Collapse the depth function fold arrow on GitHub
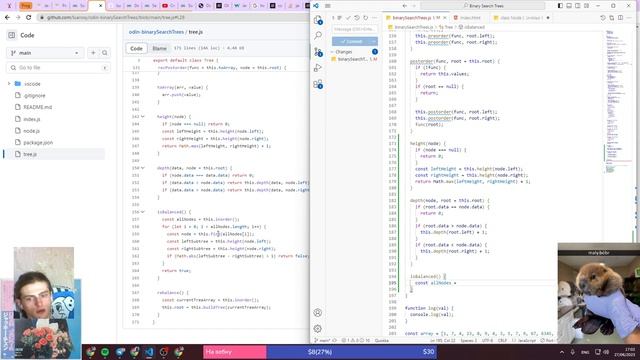Viewport: 640px width, 360px height. (x=143, y=168)
